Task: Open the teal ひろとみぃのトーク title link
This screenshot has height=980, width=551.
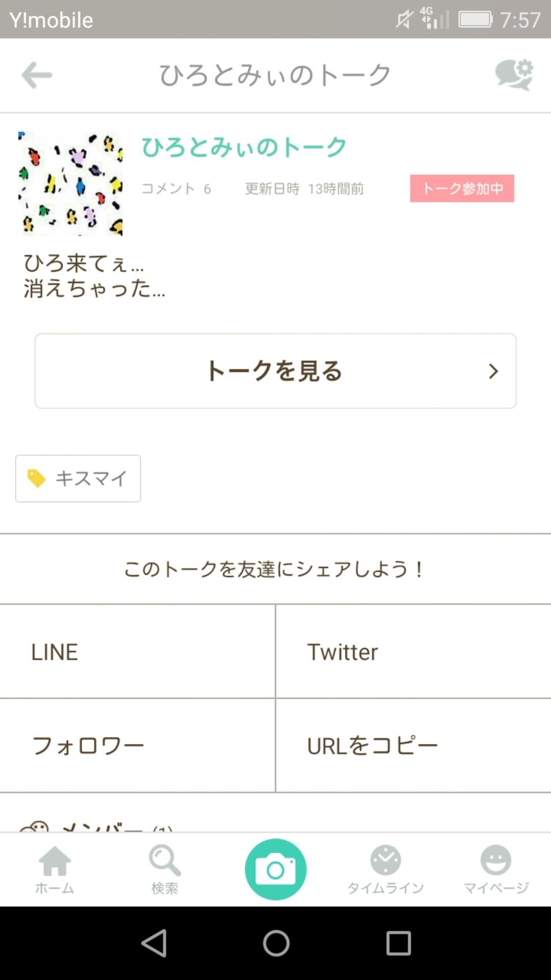Action: pos(244,147)
